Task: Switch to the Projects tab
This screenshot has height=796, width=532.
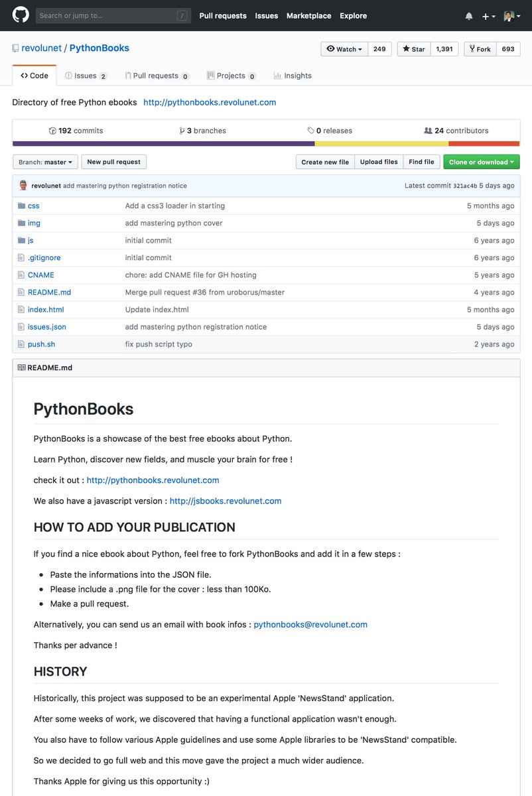Action: (232, 76)
